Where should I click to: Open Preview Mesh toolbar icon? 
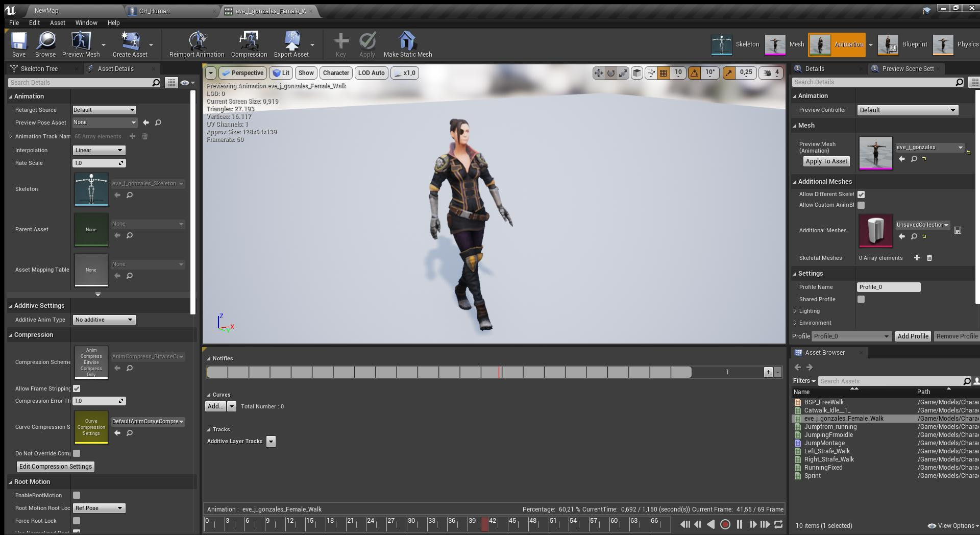point(81,44)
